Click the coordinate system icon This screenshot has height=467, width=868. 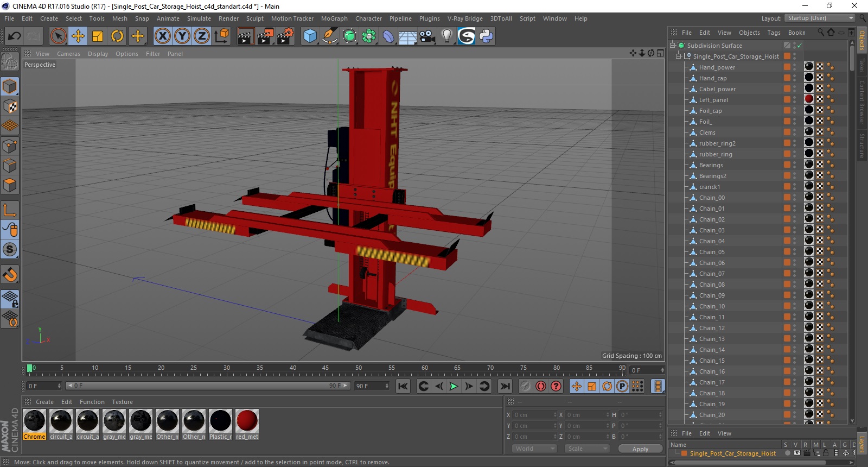(x=221, y=36)
